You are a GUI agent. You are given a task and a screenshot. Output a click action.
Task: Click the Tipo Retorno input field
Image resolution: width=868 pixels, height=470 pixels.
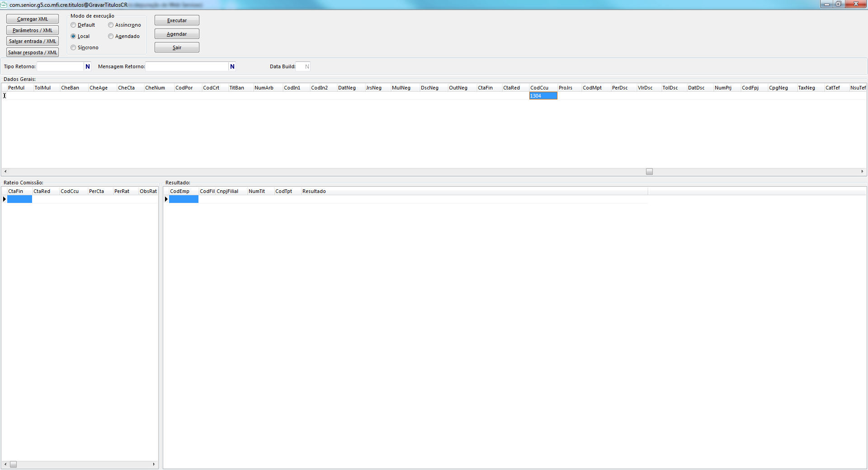coord(61,66)
